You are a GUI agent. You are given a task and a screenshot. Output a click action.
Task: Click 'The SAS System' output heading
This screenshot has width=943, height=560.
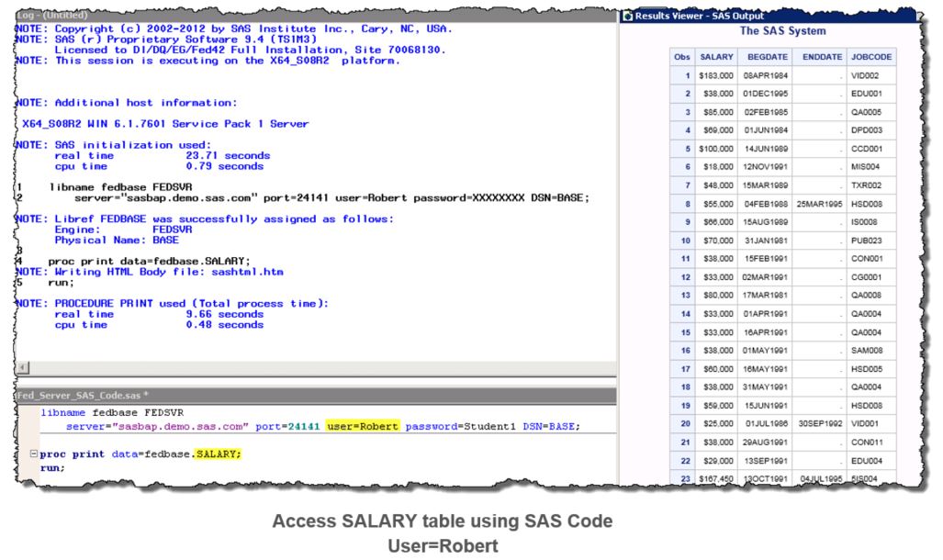point(782,31)
